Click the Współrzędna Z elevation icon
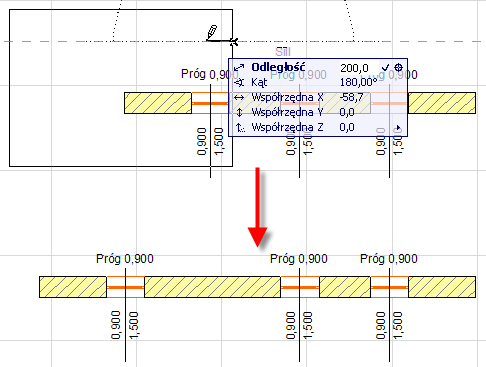Viewport: 486px width, 367px height. [x=240, y=127]
